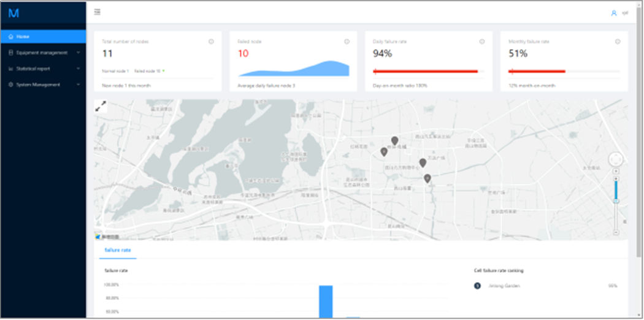Click the map zoom level slider handle
The width and height of the screenshot is (644, 320).
[x=616, y=201]
